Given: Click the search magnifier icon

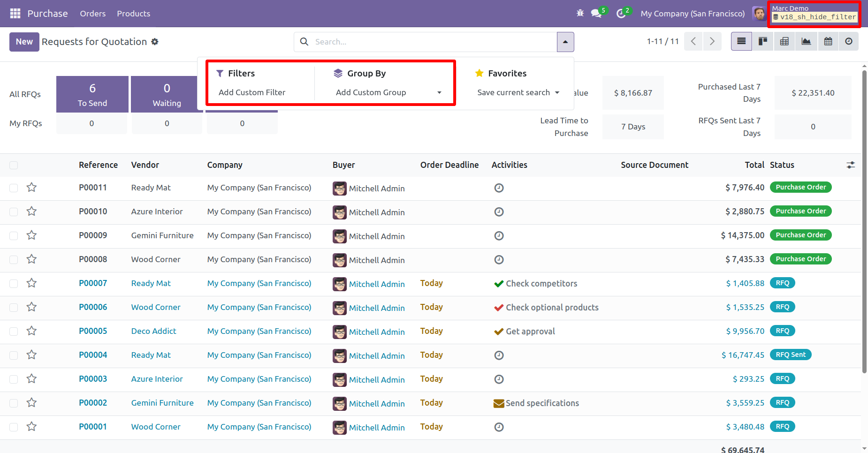Looking at the screenshot, I should [x=304, y=42].
